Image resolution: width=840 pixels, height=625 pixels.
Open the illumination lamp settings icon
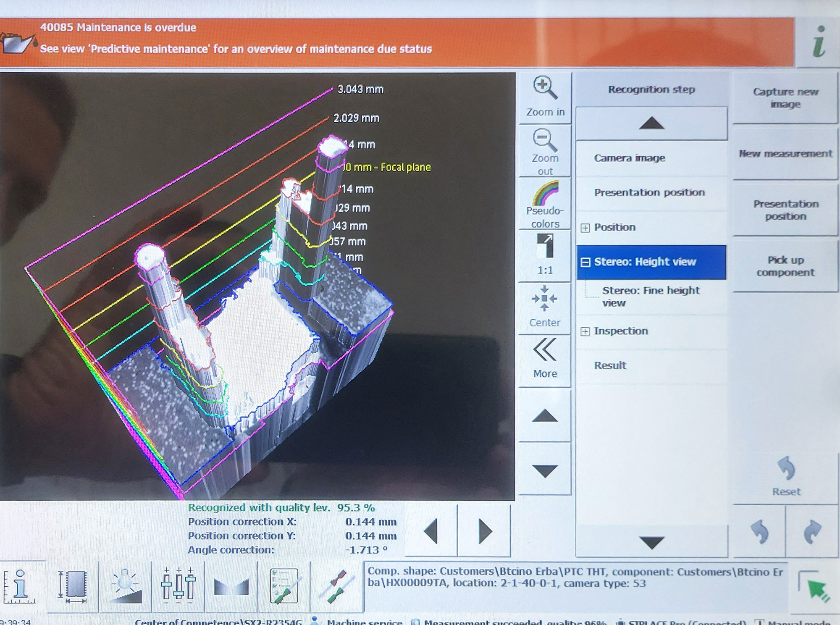click(x=125, y=586)
